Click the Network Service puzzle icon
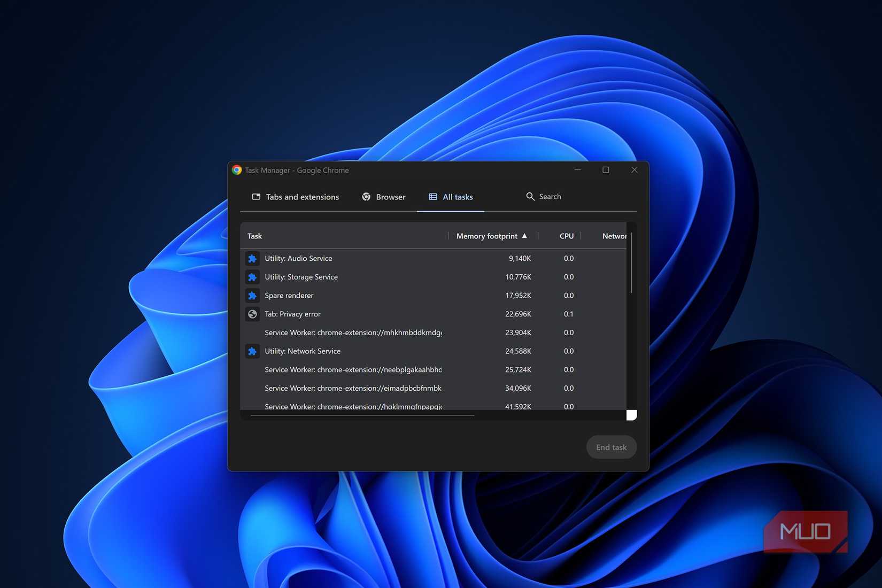Image resolution: width=882 pixels, height=588 pixels. [252, 351]
